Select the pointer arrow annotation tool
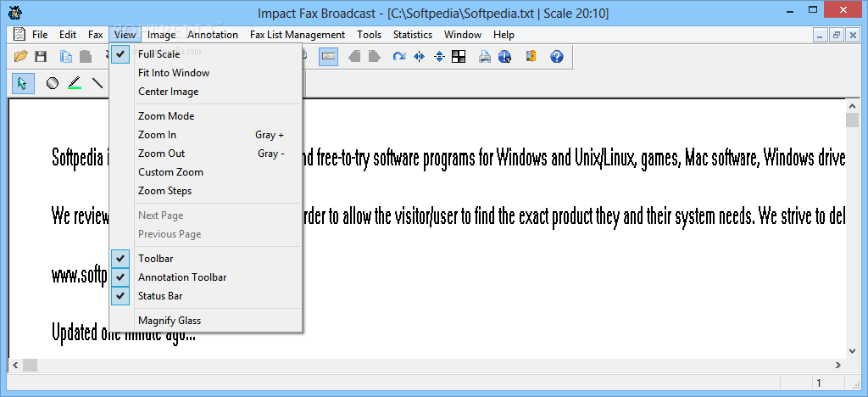868x397 pixels. click(23, 83)
